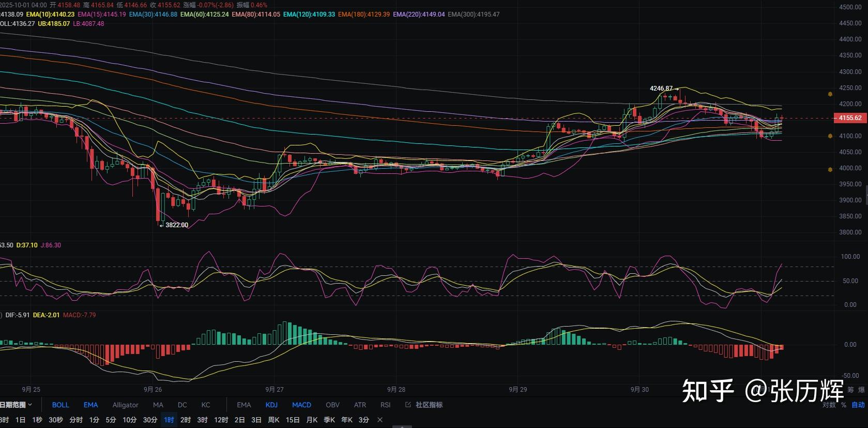This screenshot has width=868, height=428.
Task: Switch to the 10分 timeframe
Action: (130, 420)
